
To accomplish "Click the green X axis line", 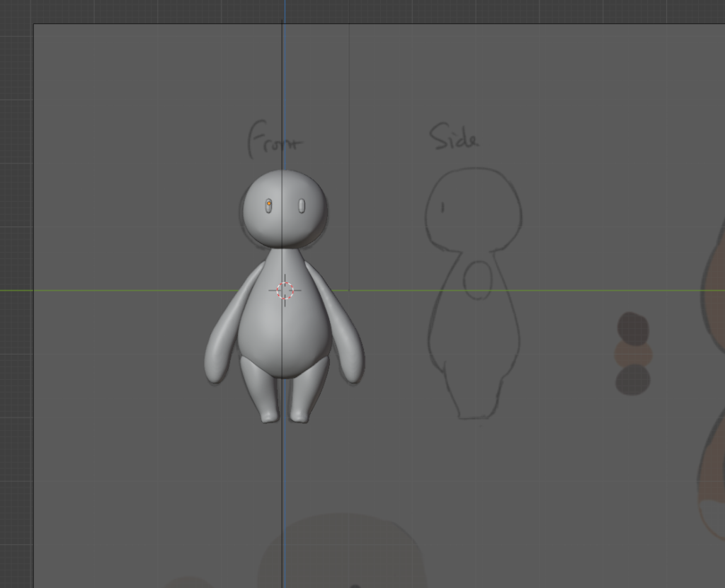I will 142,290.
